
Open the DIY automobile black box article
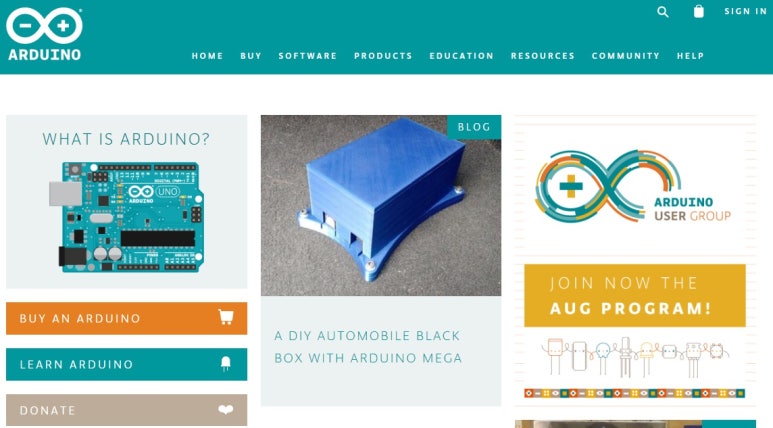tap(368, 347)
